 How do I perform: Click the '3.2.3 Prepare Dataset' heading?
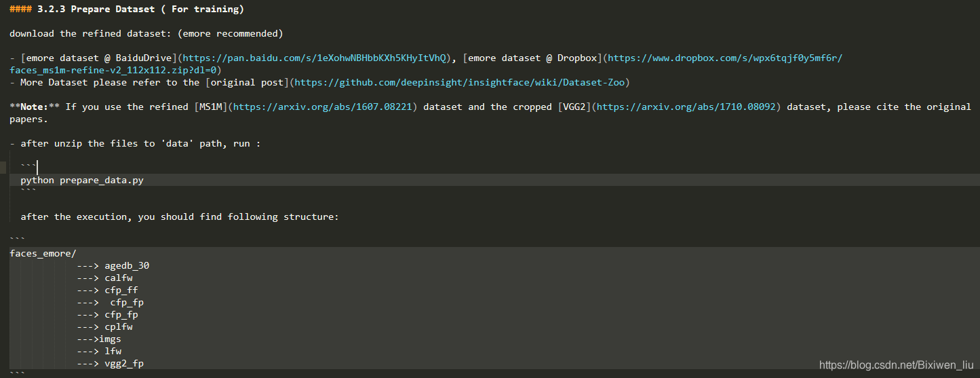127,9
